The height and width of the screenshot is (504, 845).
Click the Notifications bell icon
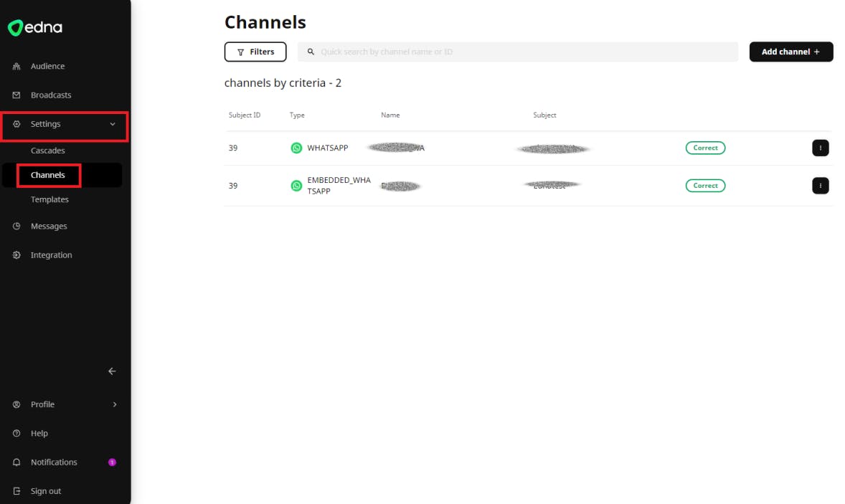(16, 462)
